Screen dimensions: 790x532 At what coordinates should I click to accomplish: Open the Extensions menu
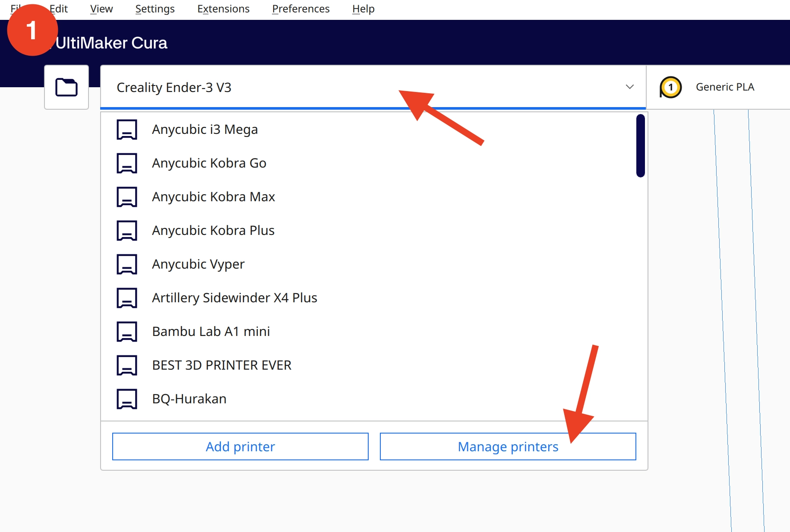223,9
